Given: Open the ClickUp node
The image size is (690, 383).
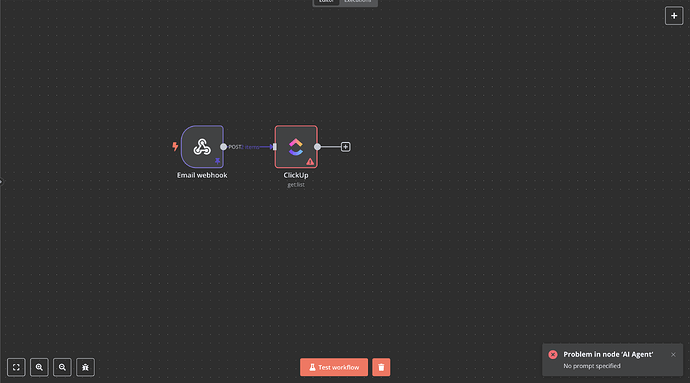Looking at the screenshot, I should [x=296, y=147].
